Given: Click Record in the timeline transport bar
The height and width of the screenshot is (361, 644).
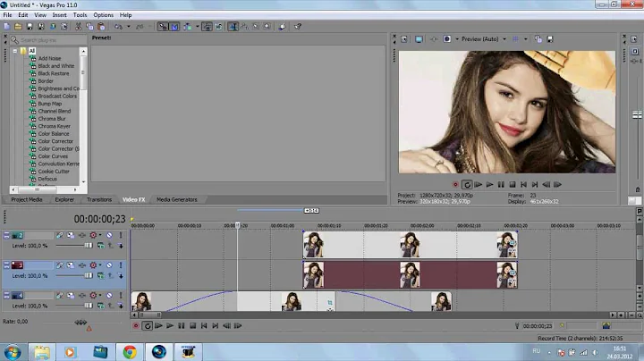Looking at the screenshot, I should point(136,326).
